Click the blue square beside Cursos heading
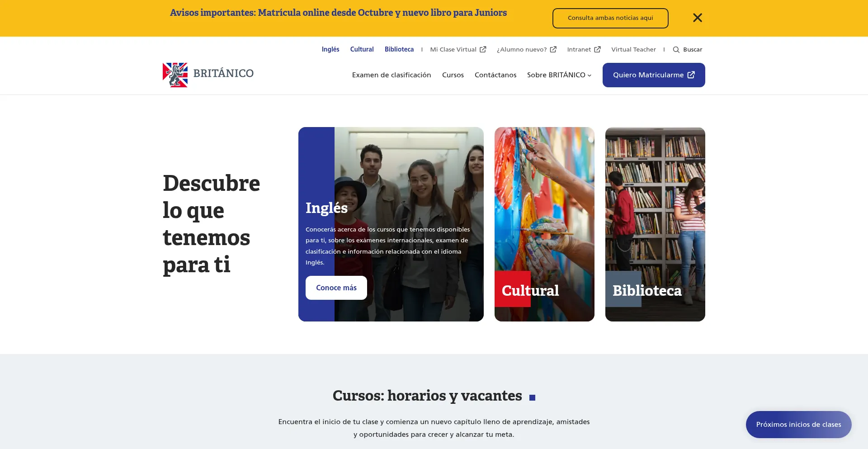The height and width of the screenshot is (449, 868). pyautogui.click(x=532, y=398)
